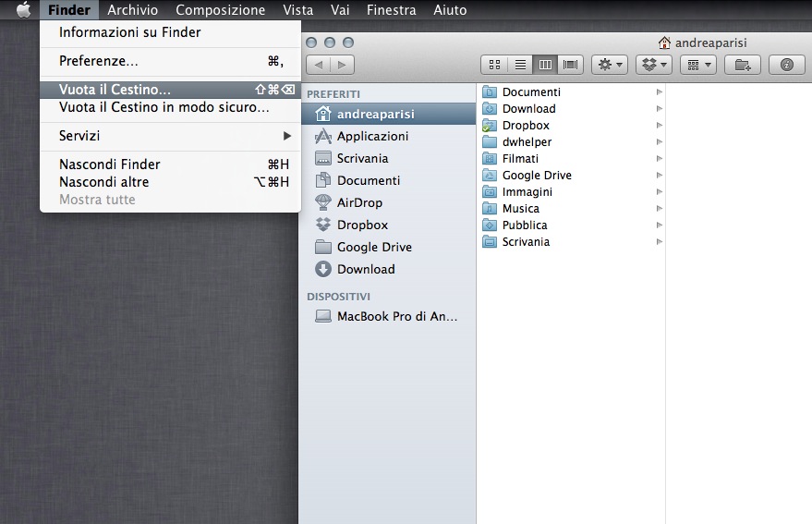This screenshot has height=524, width=812.
Task: Expand Filmati folder via its arrow
Action: coord(660,159)
